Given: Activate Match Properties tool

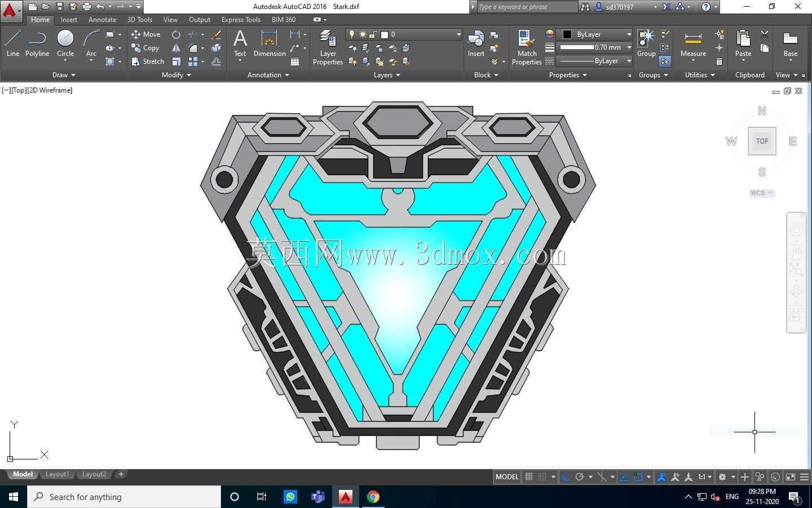Looking at the screenshot, I should click(527, 48).
